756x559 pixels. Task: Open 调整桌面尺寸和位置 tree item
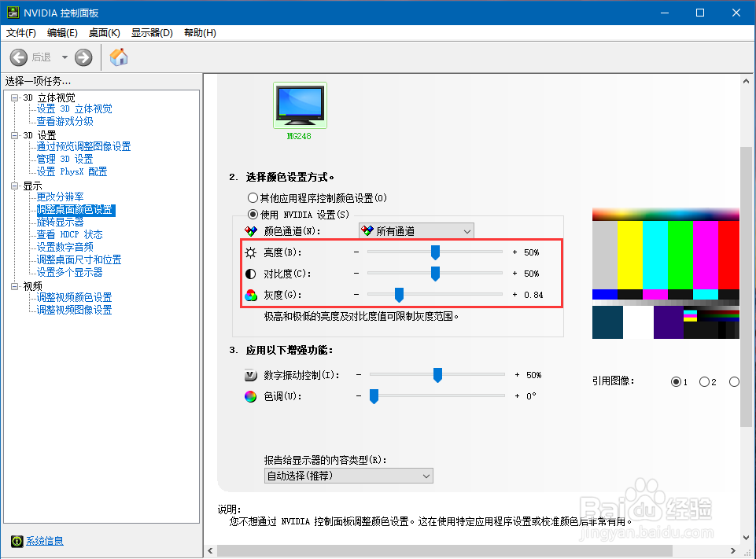coord(79,259)
